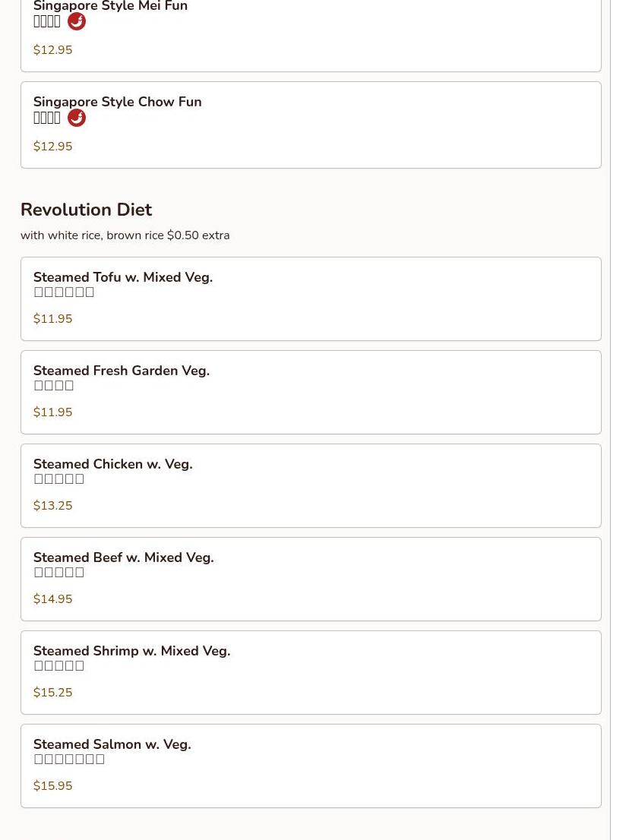This screenshot has width=626, height=840.
Task: Open Steamed Shrimp w. Mixed Veg.
Action: pyautogui.click(x=131, y=651)
